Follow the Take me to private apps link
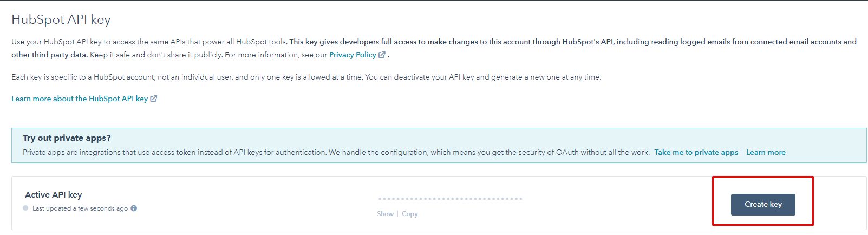The image size is (868, 235). 696,152
